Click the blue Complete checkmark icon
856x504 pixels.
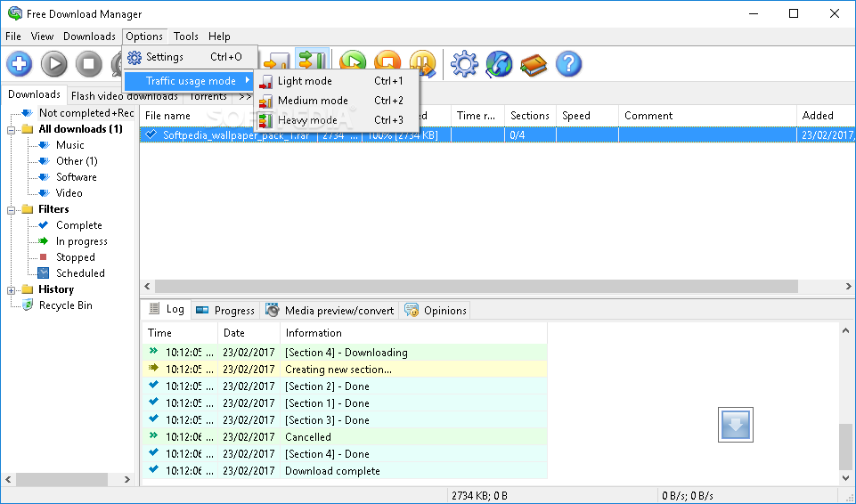[43, 224]
